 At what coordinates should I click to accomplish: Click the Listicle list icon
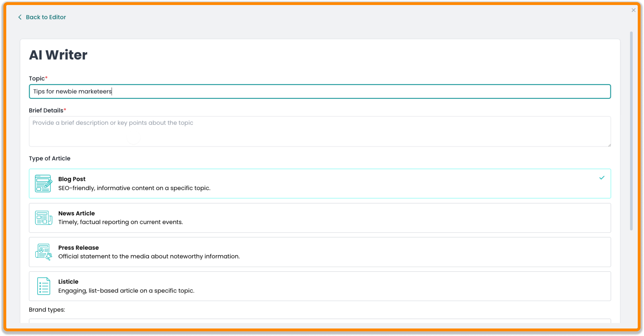click(x=43, y=286)
